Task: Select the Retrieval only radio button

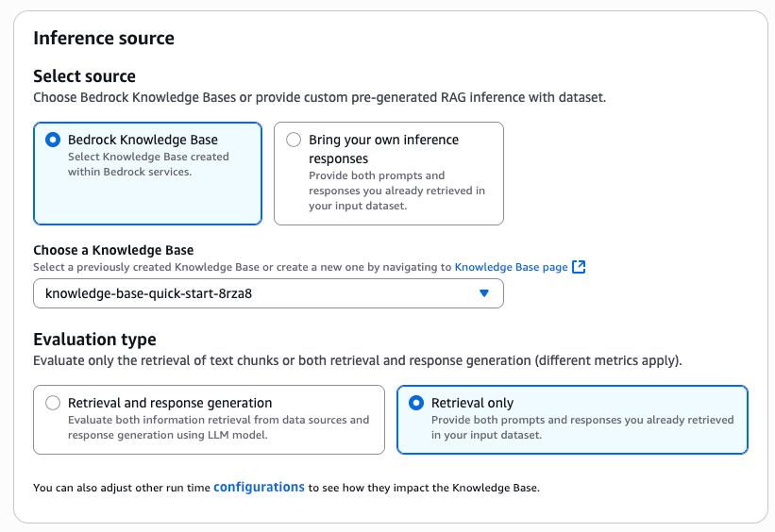Action: tap(416, 403)
